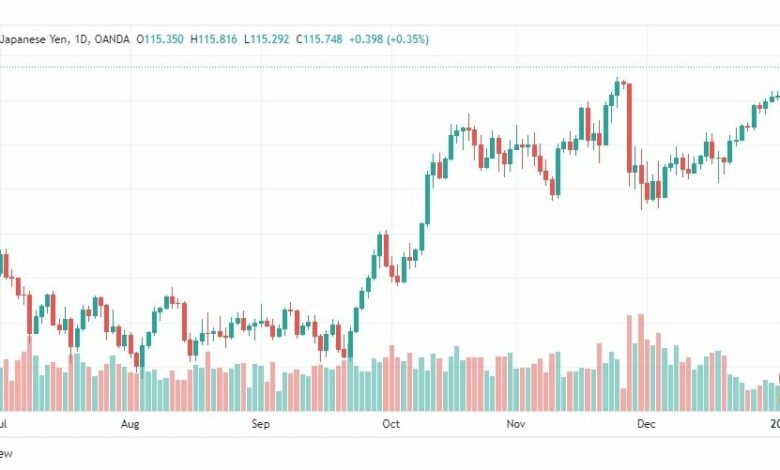Click the partial Jul label on time axis

pyautogui.click(x=3, y=424)
